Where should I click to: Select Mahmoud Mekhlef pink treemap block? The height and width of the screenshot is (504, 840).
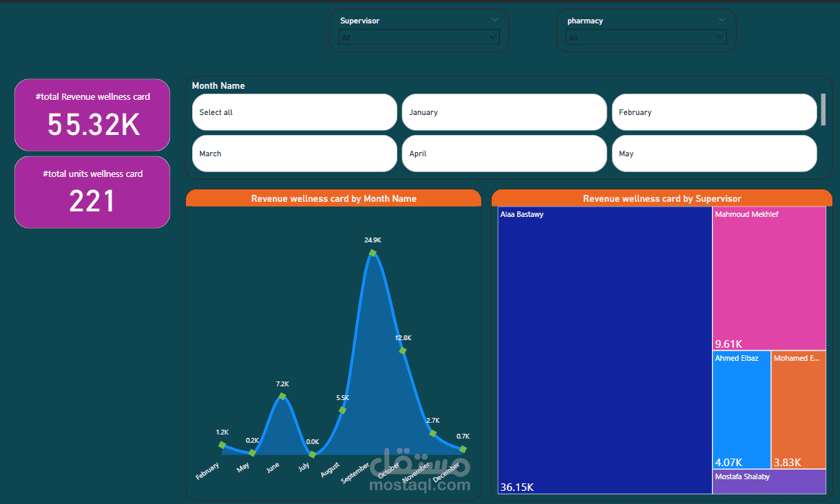coord(769,279)
